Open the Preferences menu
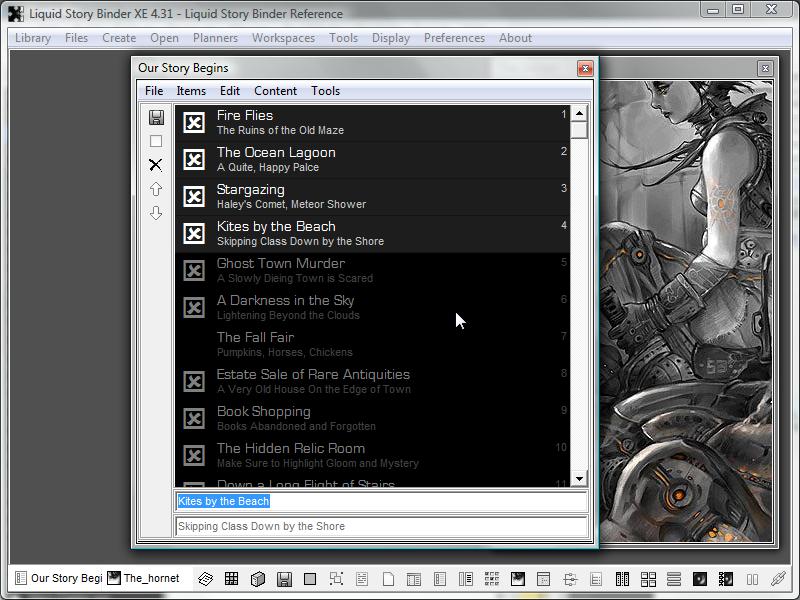Viewport: 800px width, 600px height. [454, 38]
